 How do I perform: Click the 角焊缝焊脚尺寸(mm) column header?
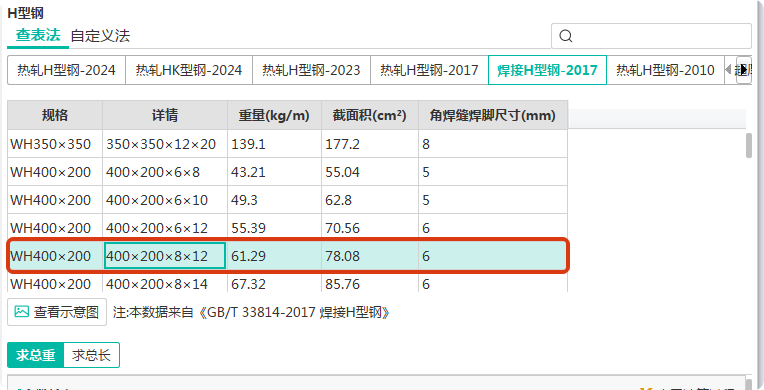(493, 115)
